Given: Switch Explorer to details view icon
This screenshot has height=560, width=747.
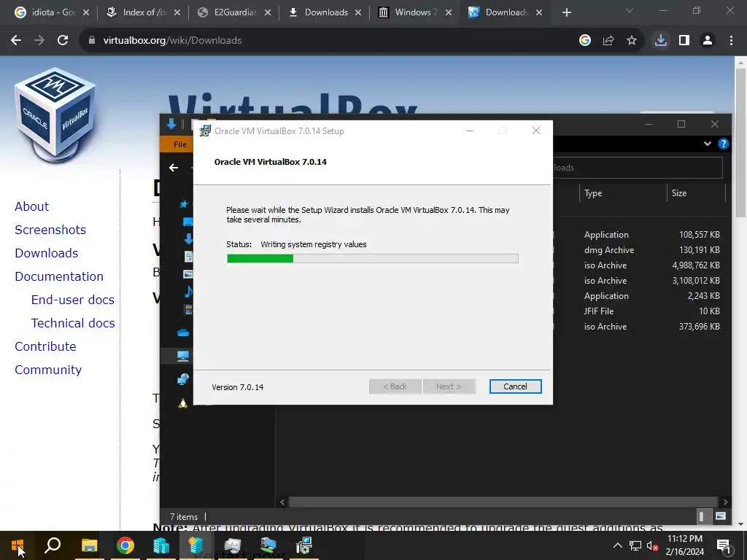Looking at the screenshot, I should click(701, 516).
